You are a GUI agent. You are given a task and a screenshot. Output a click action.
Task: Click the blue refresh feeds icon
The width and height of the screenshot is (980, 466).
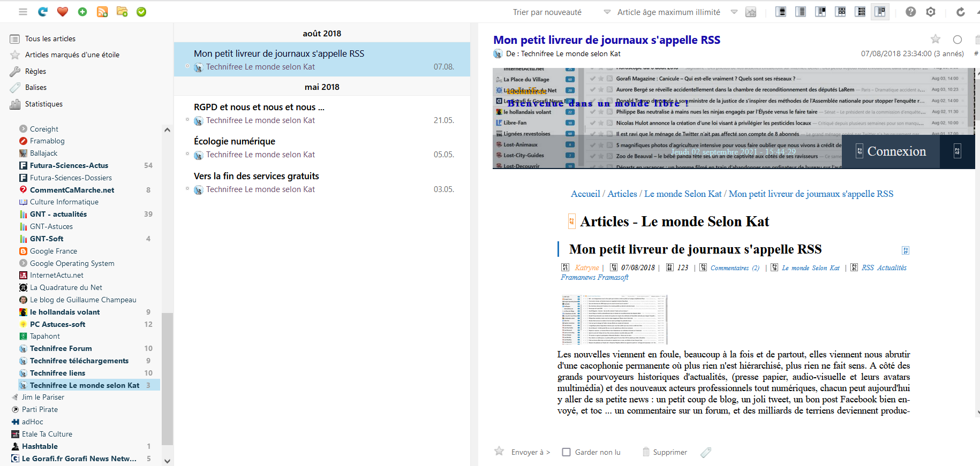(43, 12)
